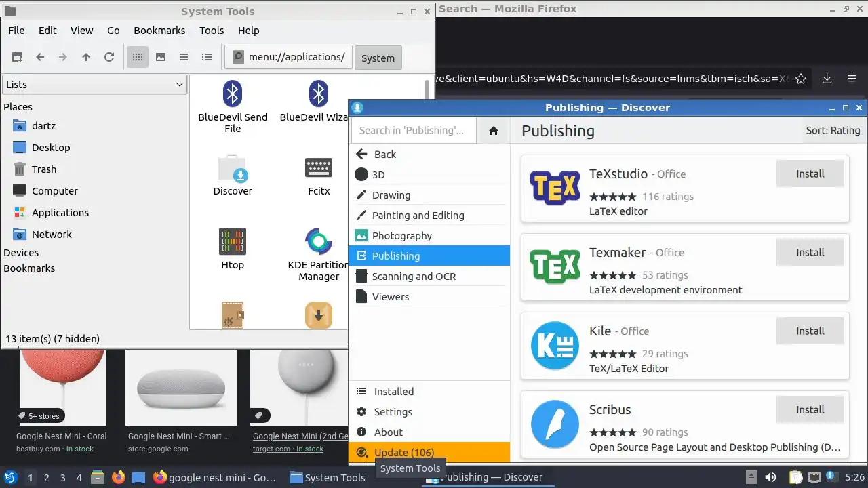Select Painting and Editing category
The width and height of the screenshot is (868, 488).
point(431,216)
